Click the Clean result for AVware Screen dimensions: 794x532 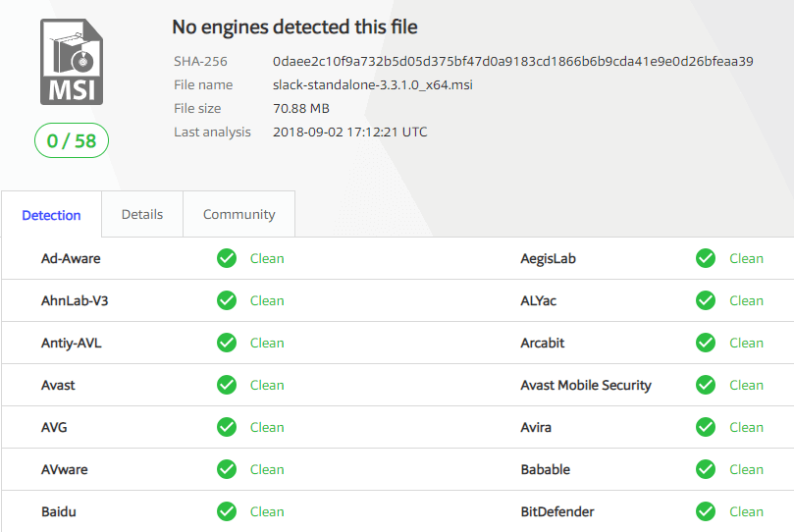tap(267, 469)
